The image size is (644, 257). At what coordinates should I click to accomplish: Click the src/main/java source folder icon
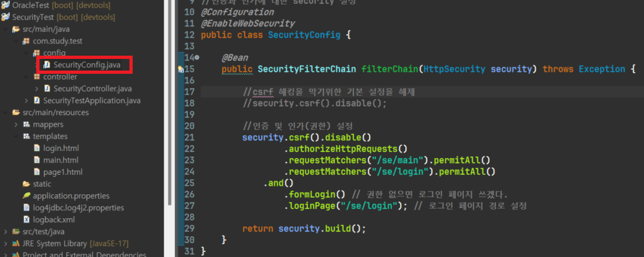(16, 29)
